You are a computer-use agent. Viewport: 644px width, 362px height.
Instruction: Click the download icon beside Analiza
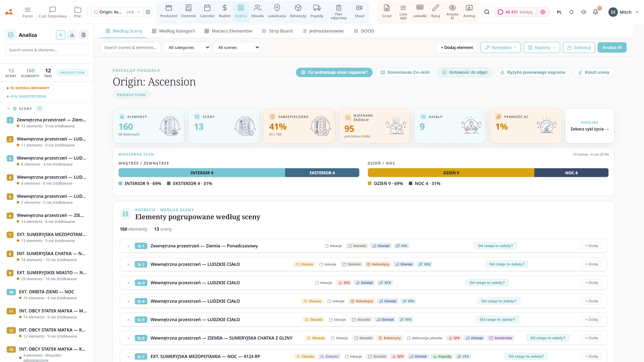[x=72, y=35]
